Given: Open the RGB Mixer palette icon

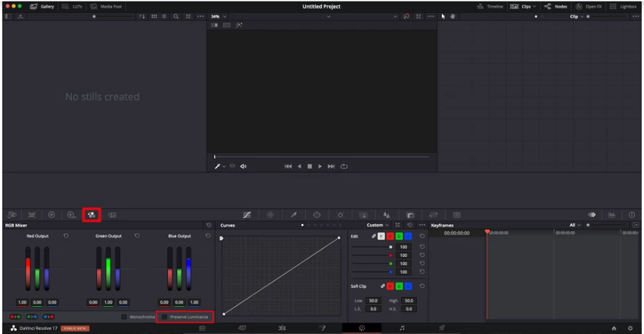Looking at the screenshot, I should (x=91, y=215).
